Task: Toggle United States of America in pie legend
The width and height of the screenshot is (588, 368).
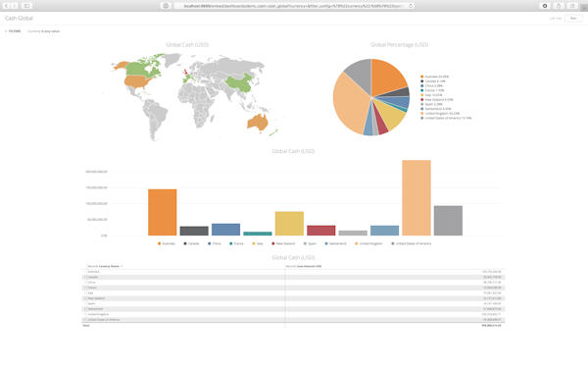Action: (x=446, y=118)
